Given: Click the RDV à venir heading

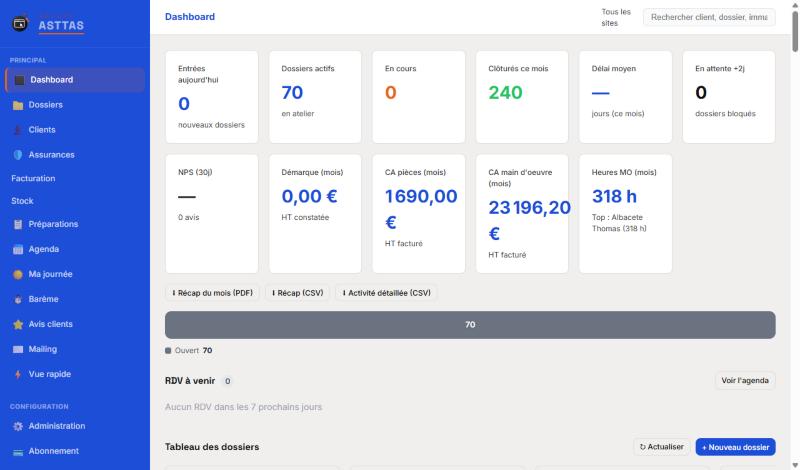Looking at the screenshot, I should (190, 381).
